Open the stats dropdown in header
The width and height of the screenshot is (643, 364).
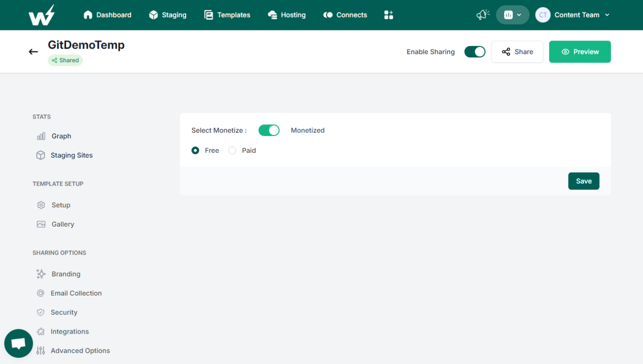click(512, 15)
